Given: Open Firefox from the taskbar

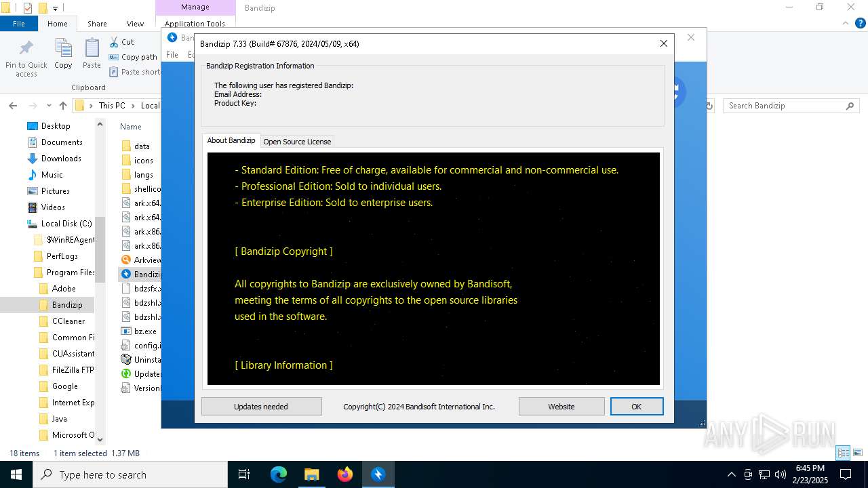Looking at the screenshot, I should [345, 474].
